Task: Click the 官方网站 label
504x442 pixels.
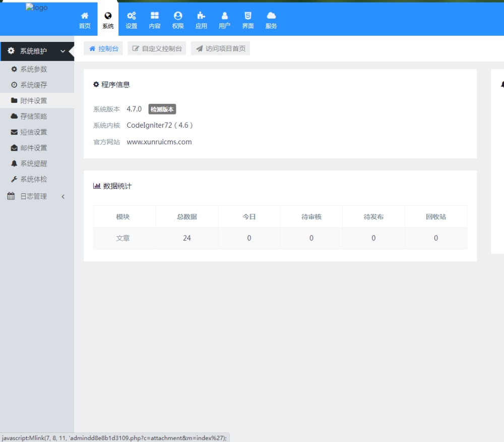Action: pyautogui.click(x=106, y=142)
